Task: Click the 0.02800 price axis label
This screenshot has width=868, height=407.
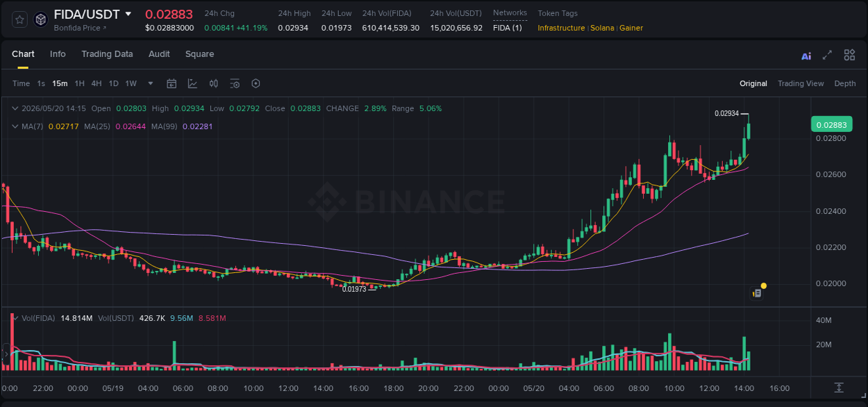Action: coord(831,138)
